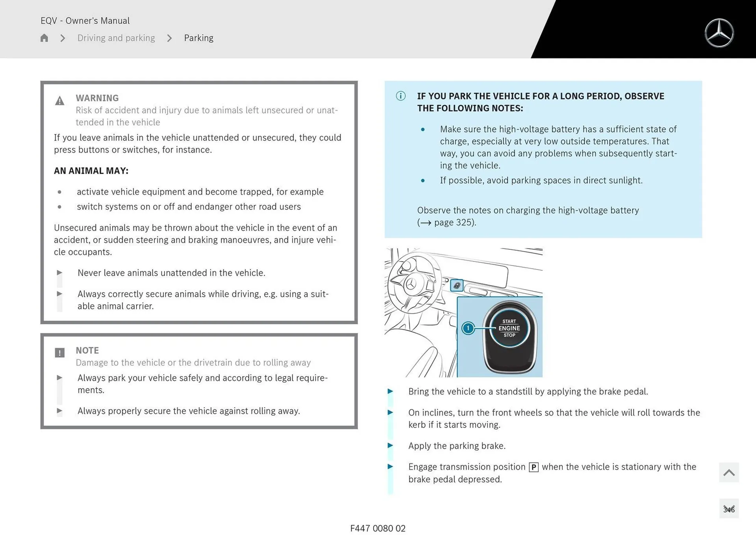Viewport: 756px width, 535px height.
Task: Click the scroll-to-top arrow button
Action: (x=729, y=472)
